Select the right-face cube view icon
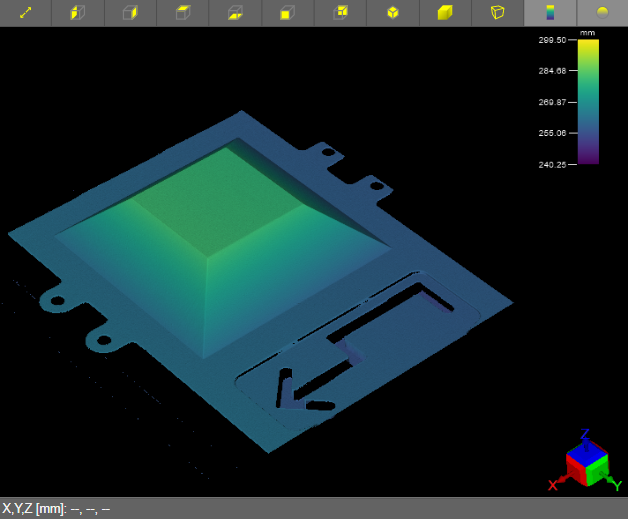628x519 pixels. 130,13
